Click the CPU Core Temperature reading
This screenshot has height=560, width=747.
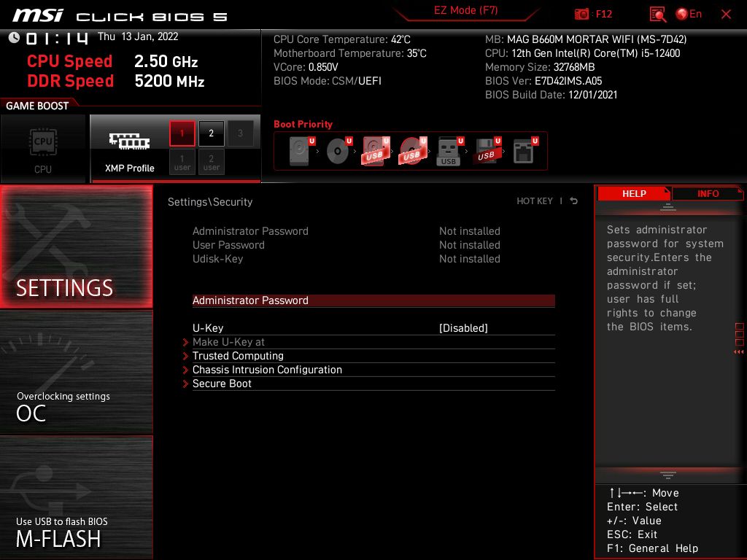coord(341,39)
